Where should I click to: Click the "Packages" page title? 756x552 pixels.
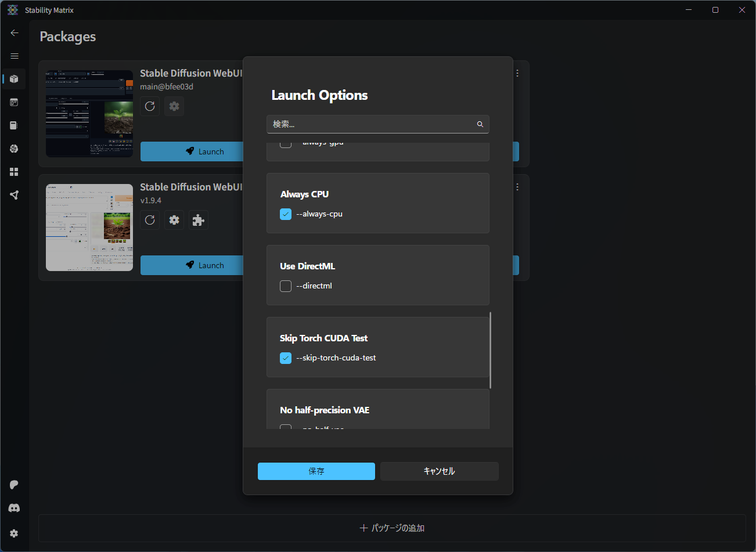coord(68,37)
